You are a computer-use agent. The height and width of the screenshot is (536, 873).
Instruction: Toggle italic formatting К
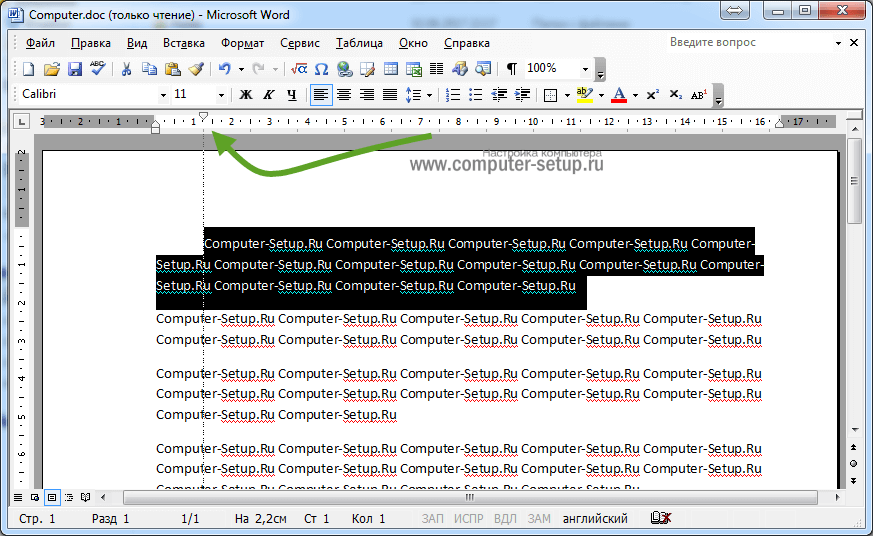(268, 95)
